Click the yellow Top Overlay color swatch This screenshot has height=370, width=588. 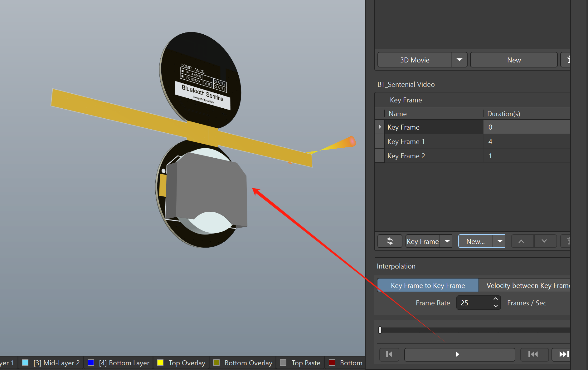click(161, 363)
